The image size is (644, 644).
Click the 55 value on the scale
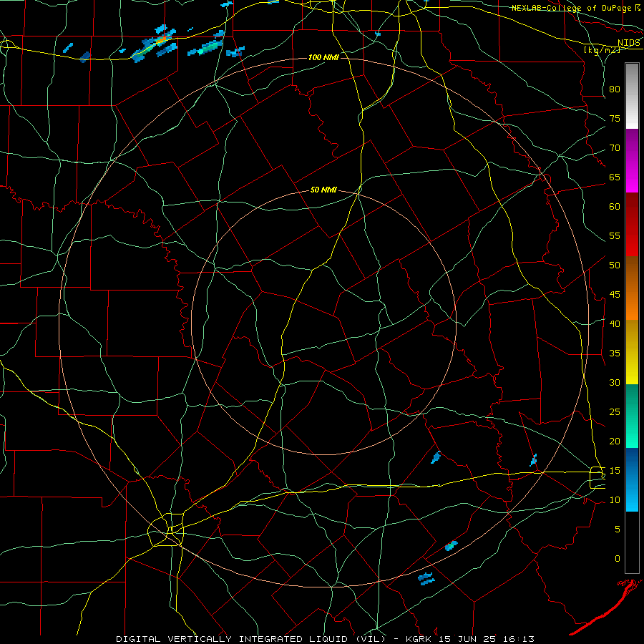[x=615, y=235]
